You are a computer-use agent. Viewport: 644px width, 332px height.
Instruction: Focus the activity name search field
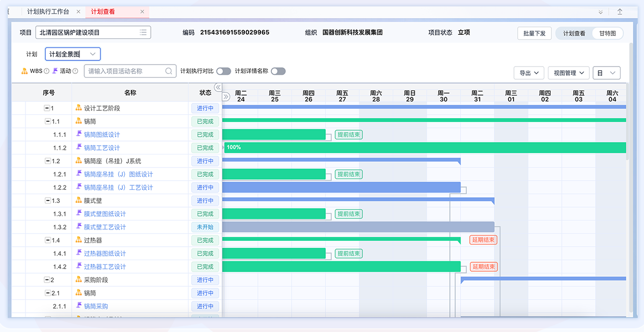[x=125, y=71]
